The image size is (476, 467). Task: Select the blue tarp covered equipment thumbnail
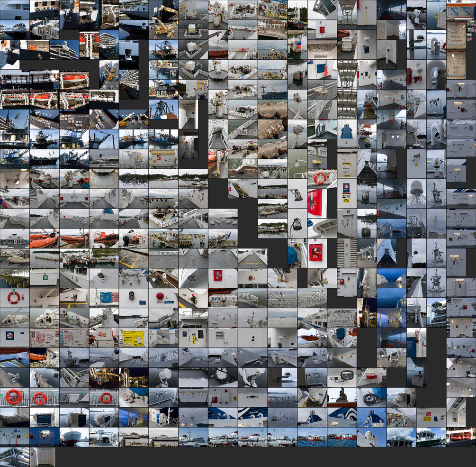point(297,253)
